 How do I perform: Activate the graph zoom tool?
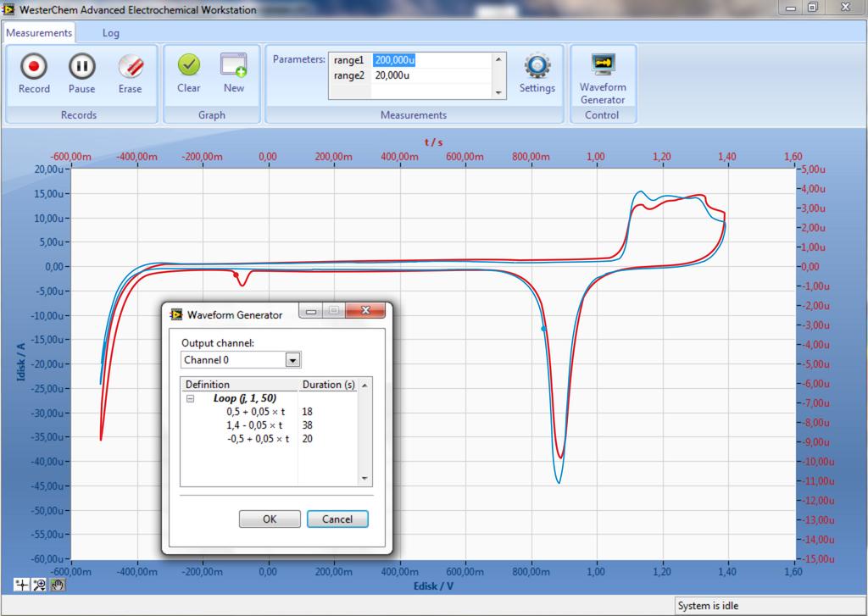pyautogui.click(x=39, y=585)
